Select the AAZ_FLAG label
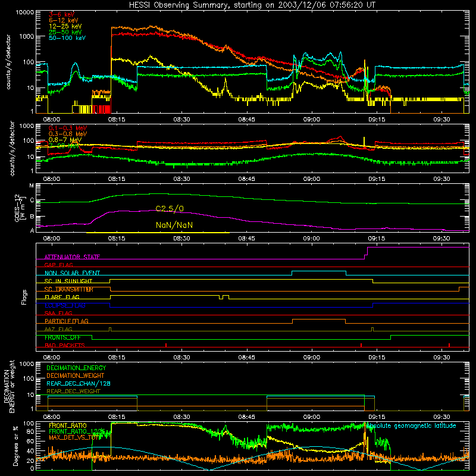The width and height of the screenshot is (476, 476). point(58,329)
